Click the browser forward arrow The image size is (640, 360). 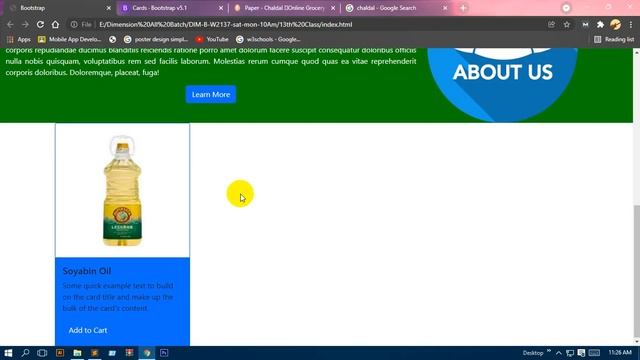click(25, 24)
